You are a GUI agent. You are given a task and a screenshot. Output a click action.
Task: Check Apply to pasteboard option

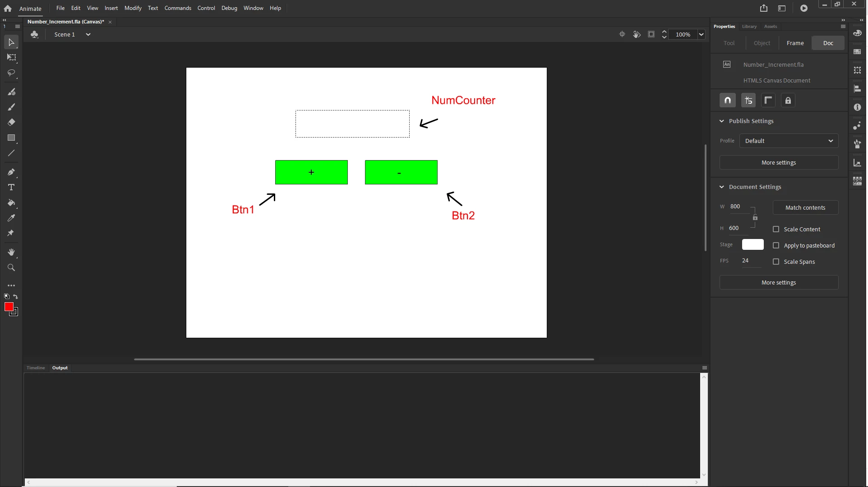click(776, 245)
